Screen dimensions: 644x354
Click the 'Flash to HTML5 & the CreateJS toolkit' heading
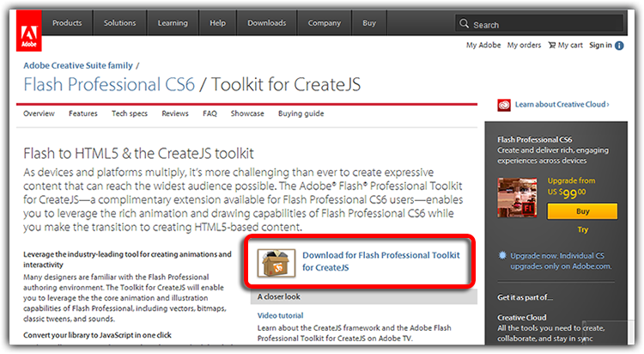pyautogui.click(x=138, y=153)
